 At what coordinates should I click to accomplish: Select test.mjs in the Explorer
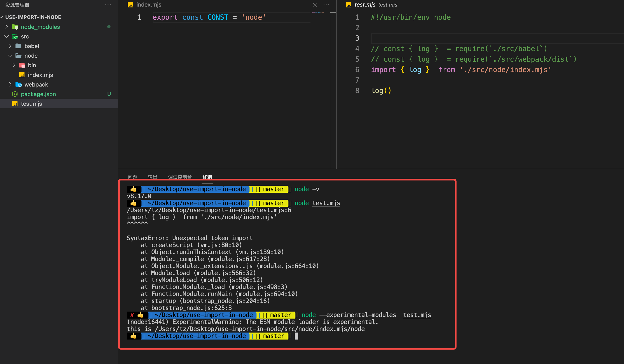[31, 104]
